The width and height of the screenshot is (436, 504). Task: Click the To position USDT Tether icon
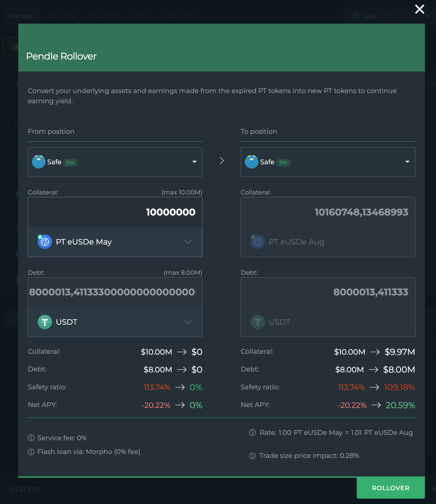click(x=258, y=322)
